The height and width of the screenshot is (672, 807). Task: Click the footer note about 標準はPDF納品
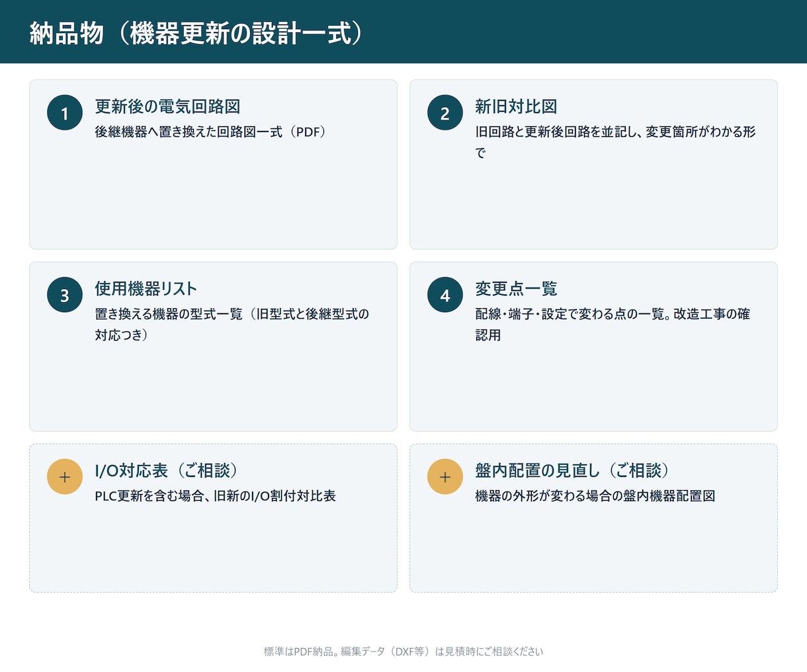click(403, 651)
